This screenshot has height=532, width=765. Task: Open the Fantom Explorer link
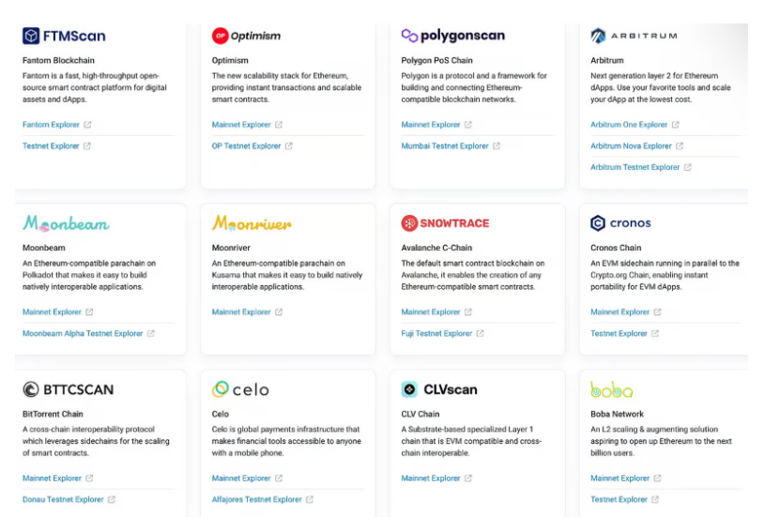(51, 125)
